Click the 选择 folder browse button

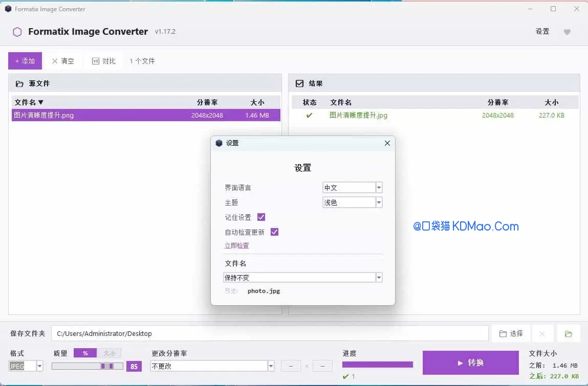pos(511,333)
